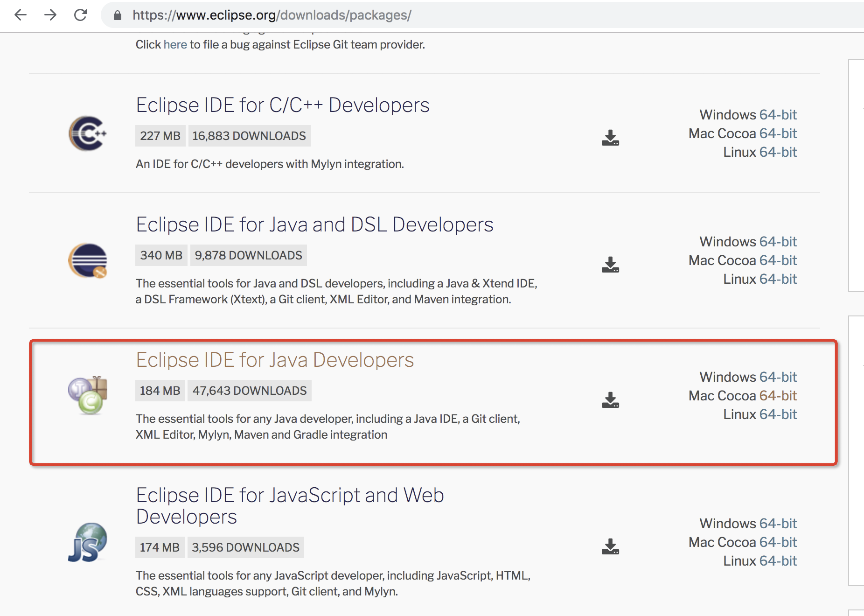864x616 pixels.
Task: Go forward with the browser forward arrow
Action: (50, 15)
